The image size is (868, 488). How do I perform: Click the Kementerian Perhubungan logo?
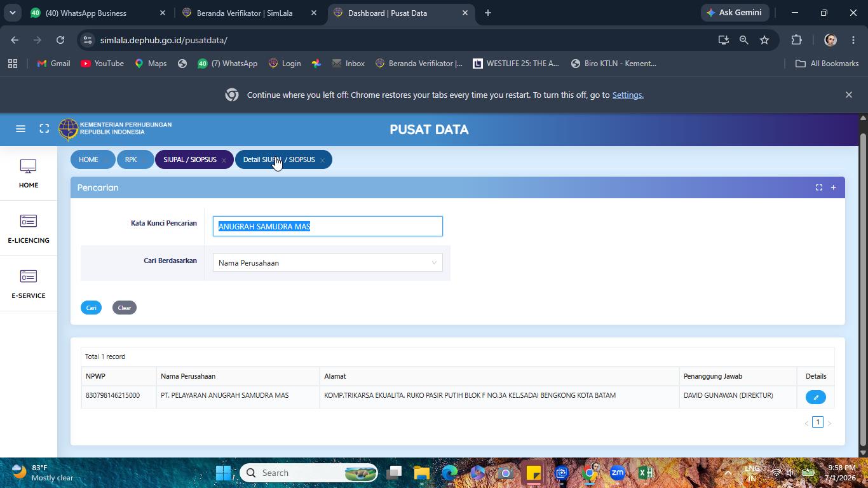point(116,128)
